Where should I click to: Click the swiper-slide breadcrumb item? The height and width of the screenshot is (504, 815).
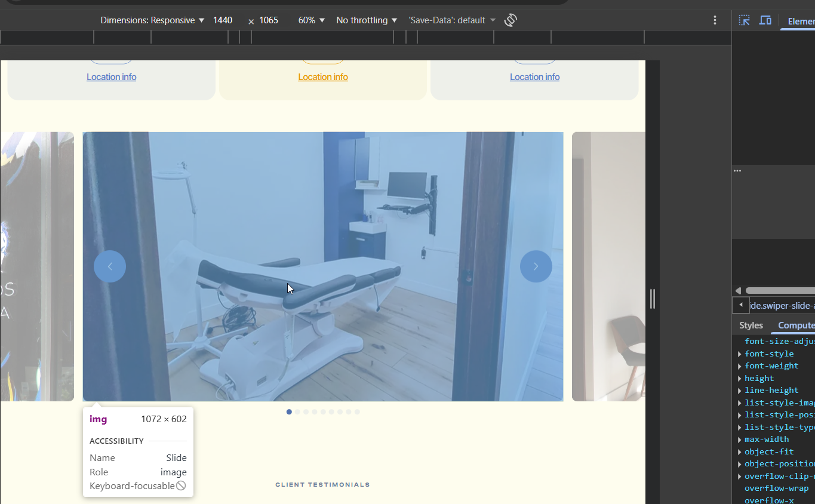pyautogui.click(x=782, y=306)
